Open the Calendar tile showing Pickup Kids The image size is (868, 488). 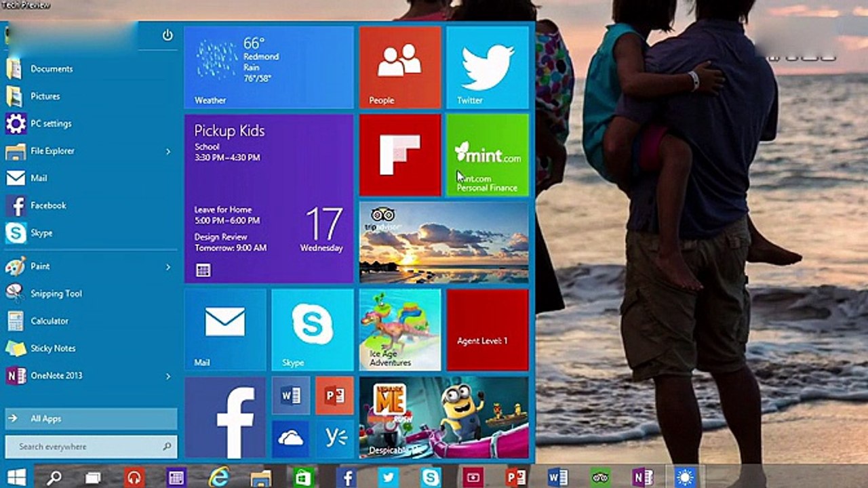[x=269, y=199]
